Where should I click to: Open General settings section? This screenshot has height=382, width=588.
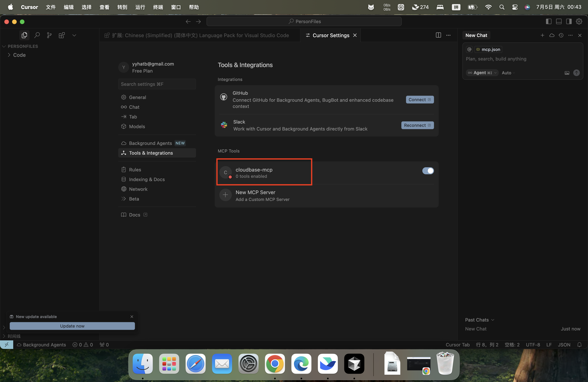click(157, 97)
